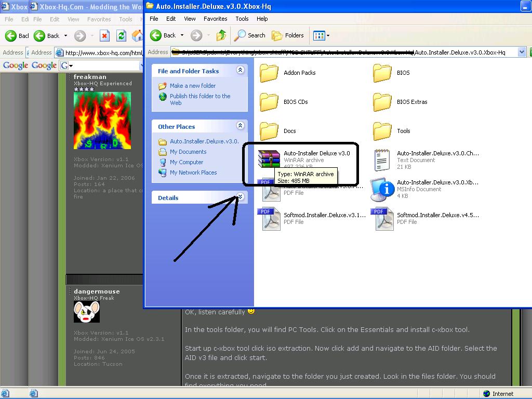Go to My Network Places link
Screen dimensions: 532x399
click(x=193, y=172)
